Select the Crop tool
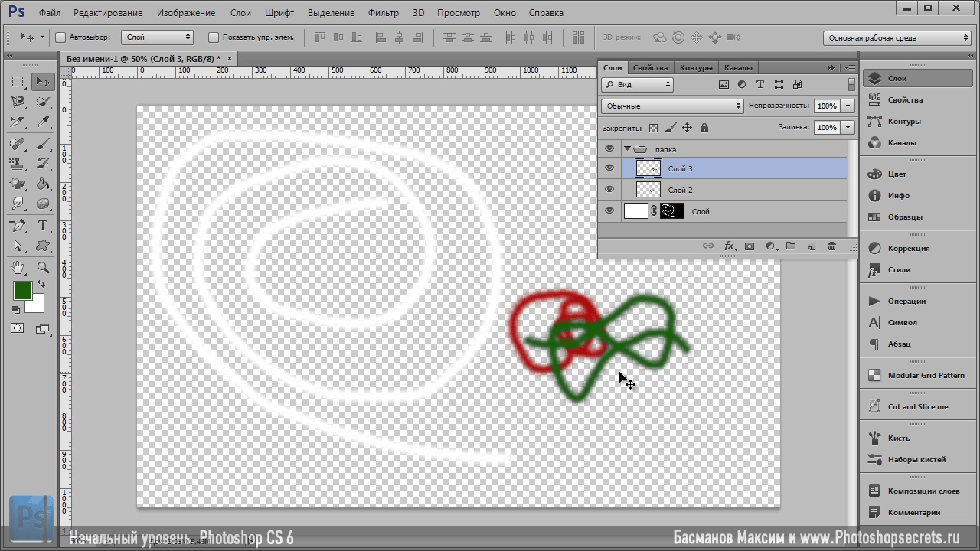The width and height of the screenshot is (980, 551). point(18,122)
